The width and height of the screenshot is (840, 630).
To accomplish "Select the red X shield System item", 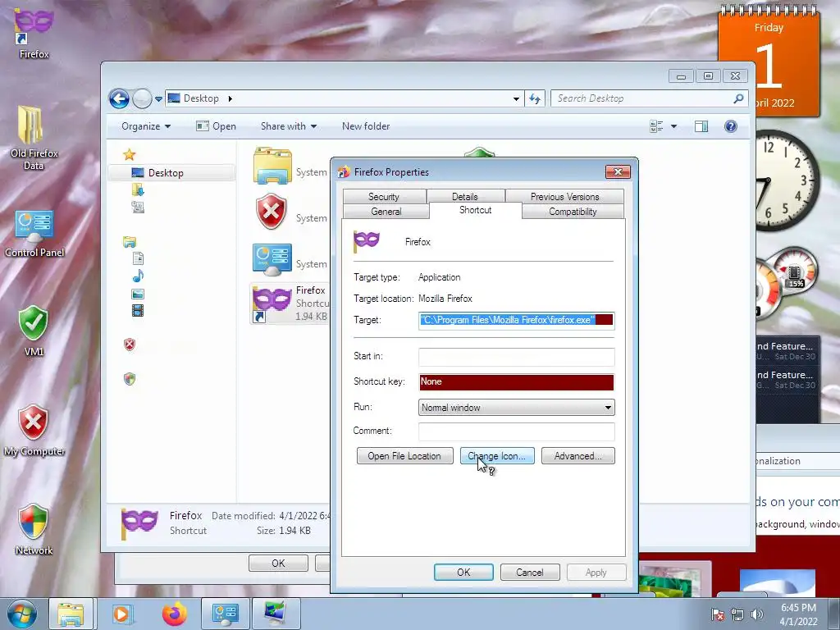I will (x=290, y=212).
